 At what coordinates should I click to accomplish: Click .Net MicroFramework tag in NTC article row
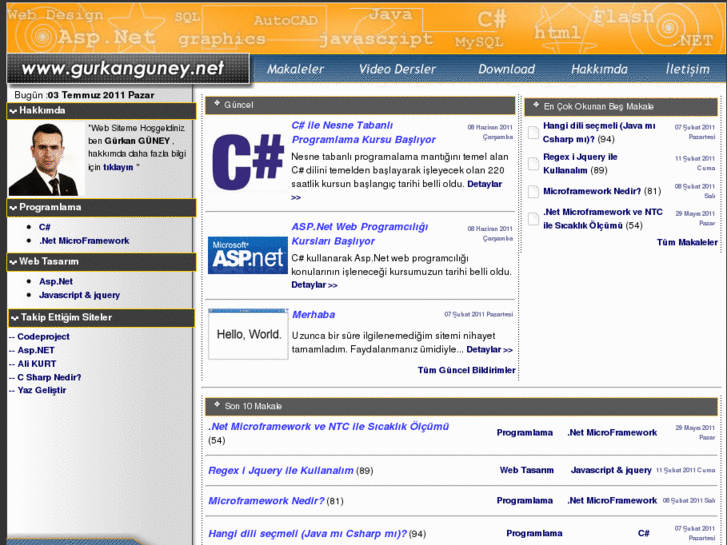(612, 433)
